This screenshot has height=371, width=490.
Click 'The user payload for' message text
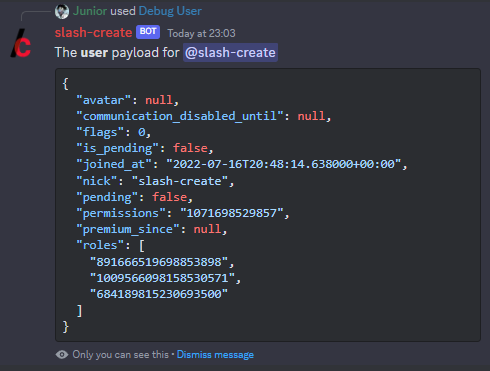(x=117, y=53)
